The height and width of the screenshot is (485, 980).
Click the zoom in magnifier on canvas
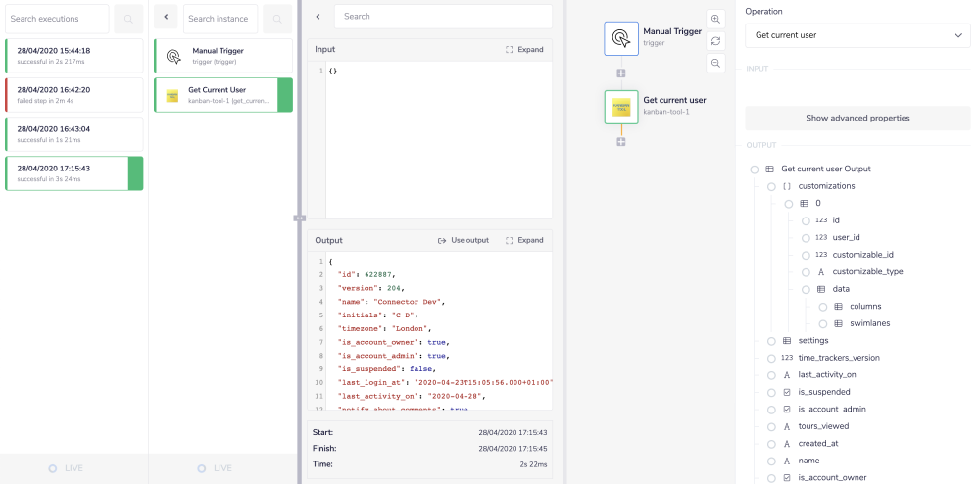pyautogui.click(x=716, y=20)
